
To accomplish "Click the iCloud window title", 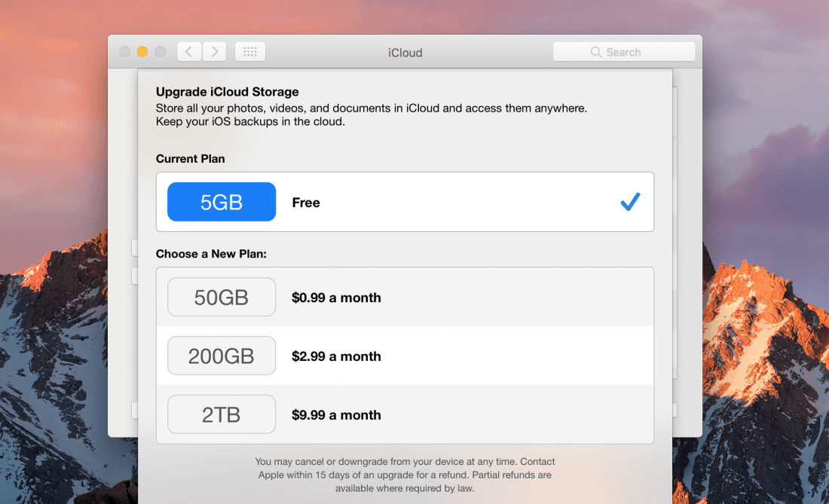I will pos(405,52).
